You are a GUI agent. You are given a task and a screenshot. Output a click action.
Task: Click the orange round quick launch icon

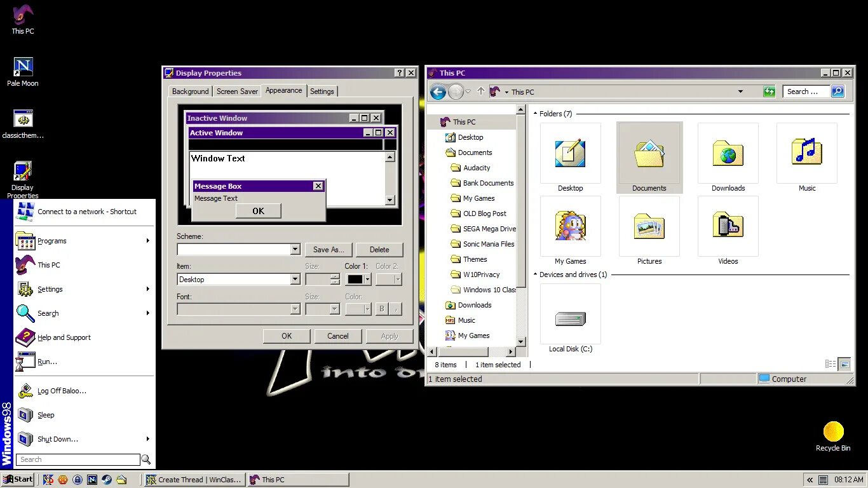click(x=63, y=480)
